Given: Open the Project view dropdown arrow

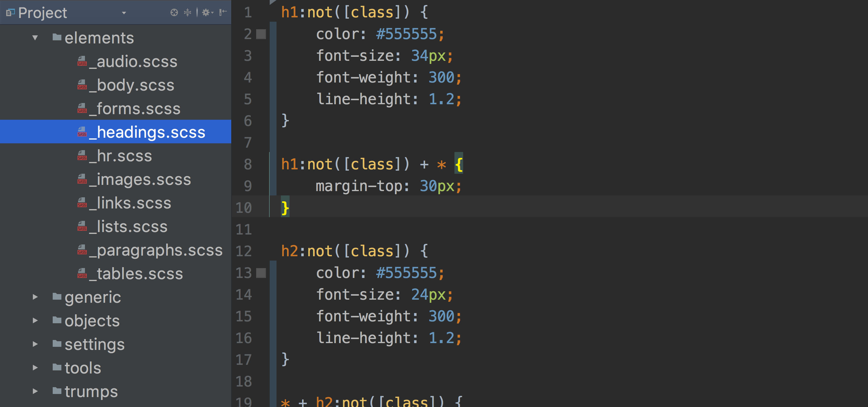Looking at the screenshot, I should [124, 13].
